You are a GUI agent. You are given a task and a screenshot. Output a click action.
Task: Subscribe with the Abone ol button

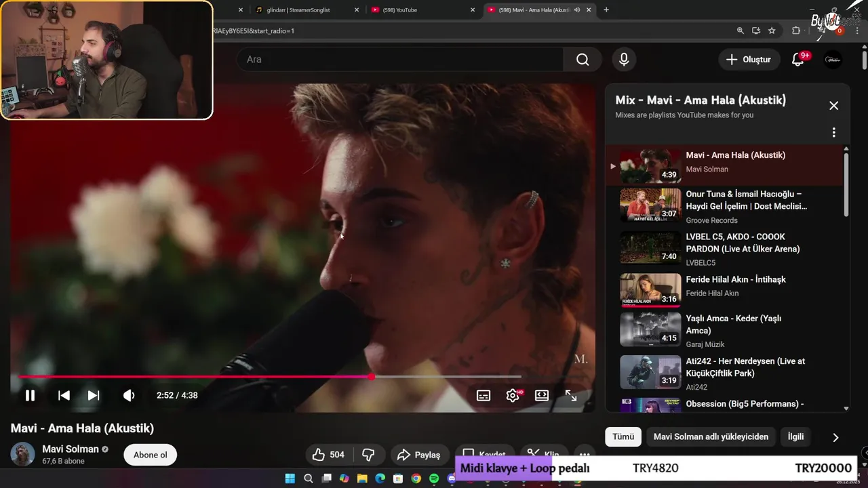[151, 455]
